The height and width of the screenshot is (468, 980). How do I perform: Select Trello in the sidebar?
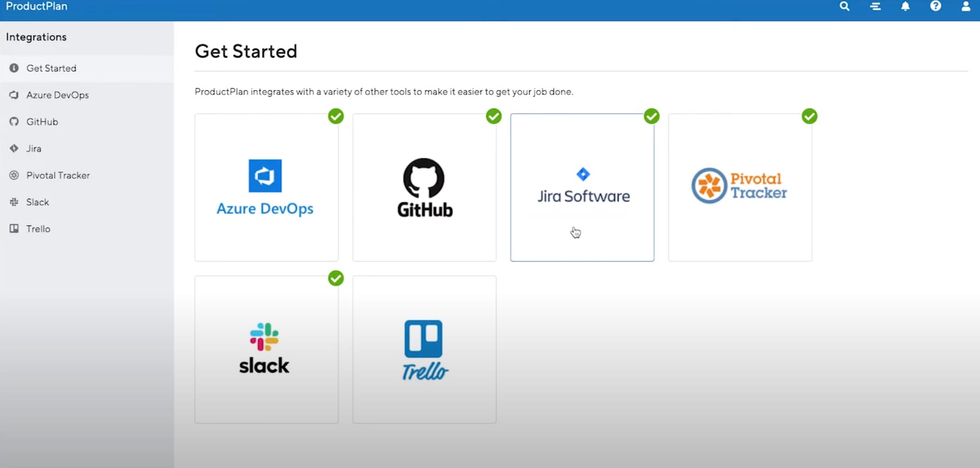click(87, 229)
